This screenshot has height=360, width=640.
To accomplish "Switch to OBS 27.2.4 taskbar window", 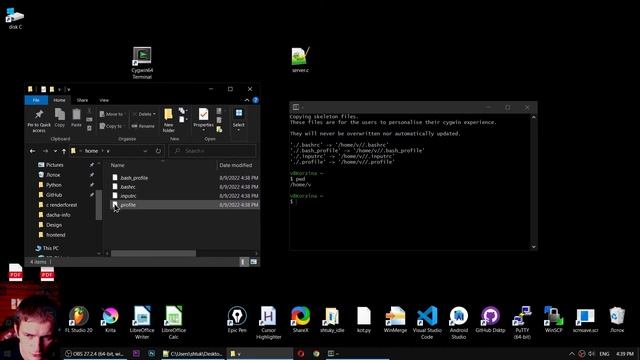I will tap(94, 353).
